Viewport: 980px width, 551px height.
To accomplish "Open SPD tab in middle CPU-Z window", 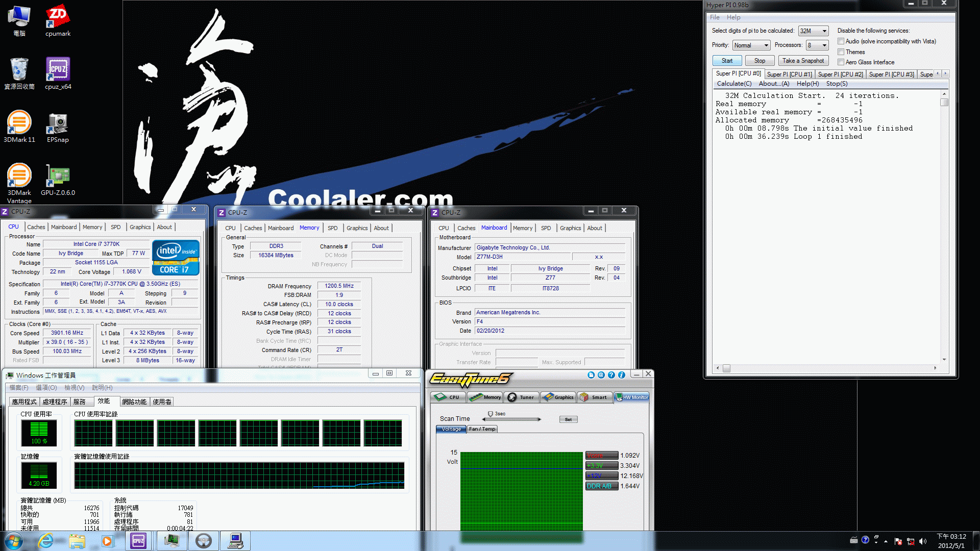I will pyautogui.click(x=333, y=228).
